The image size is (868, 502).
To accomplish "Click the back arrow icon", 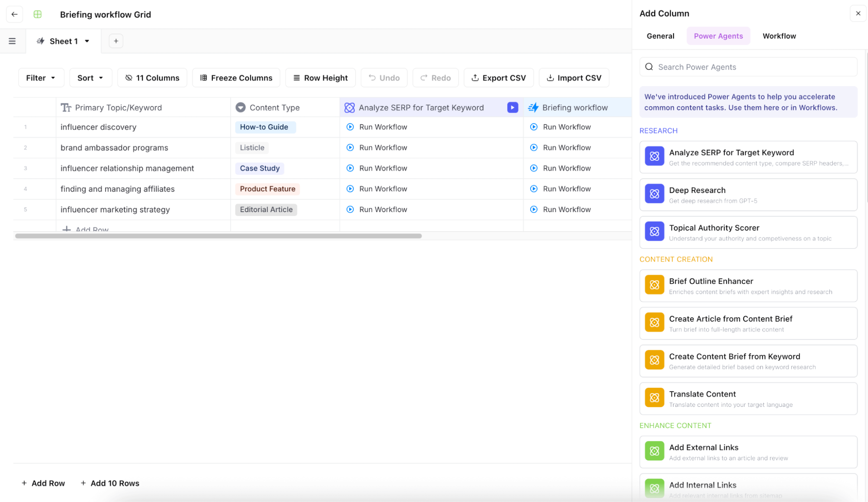I will click(x=14, y=14).
